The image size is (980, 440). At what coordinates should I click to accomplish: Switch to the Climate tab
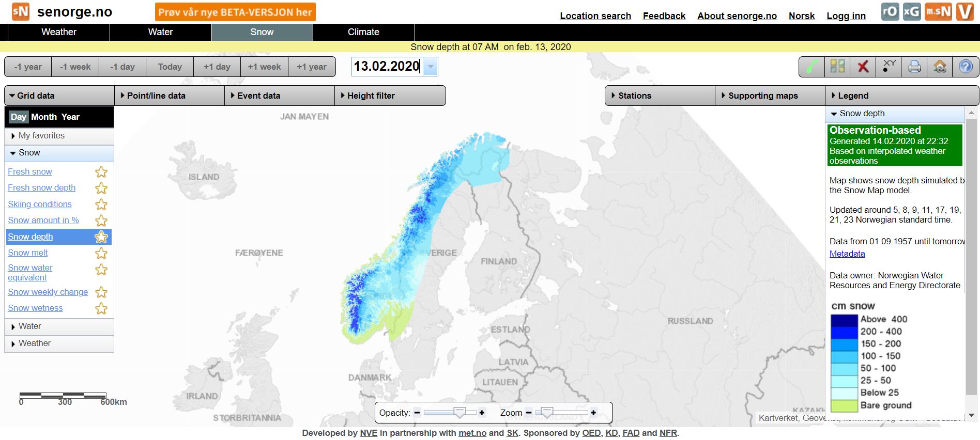tap(363, 32)
